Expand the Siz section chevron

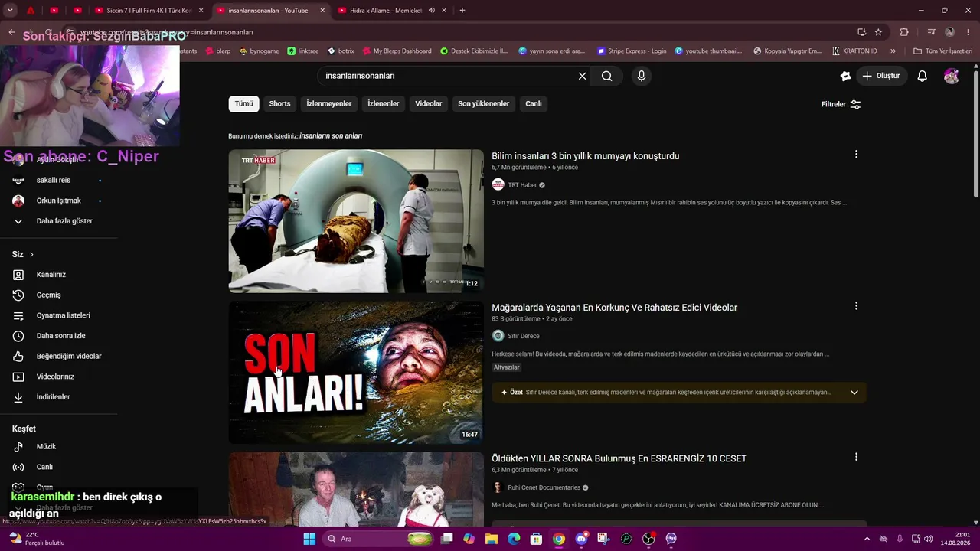click(31, 254)
